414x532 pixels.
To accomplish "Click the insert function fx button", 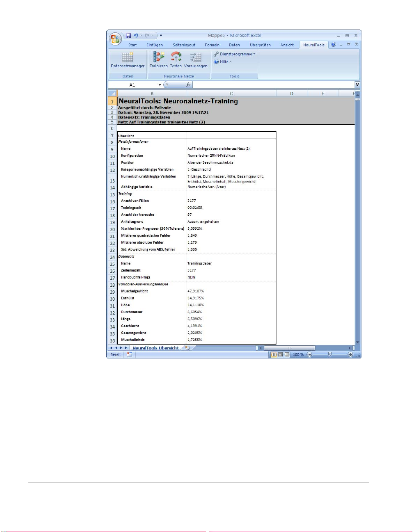I will tap(188, 85).
